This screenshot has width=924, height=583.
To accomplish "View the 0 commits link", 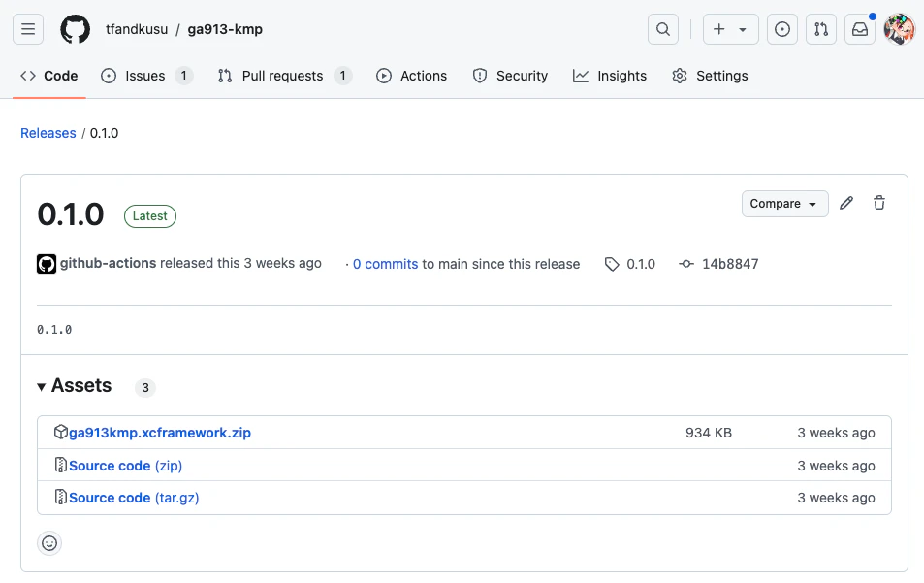I will pyautogui.click(x=385, y=264).
